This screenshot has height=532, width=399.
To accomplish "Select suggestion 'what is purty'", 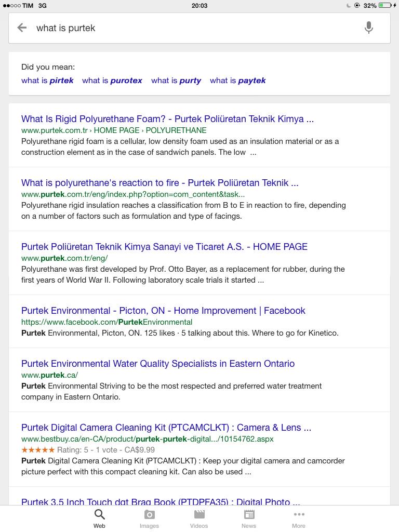I will click(176, 81).
